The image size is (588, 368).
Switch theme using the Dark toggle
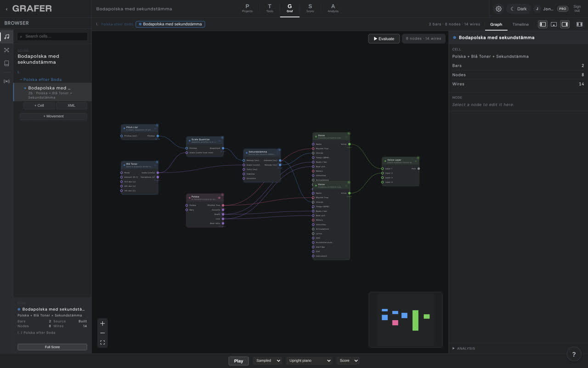(519, 9)
